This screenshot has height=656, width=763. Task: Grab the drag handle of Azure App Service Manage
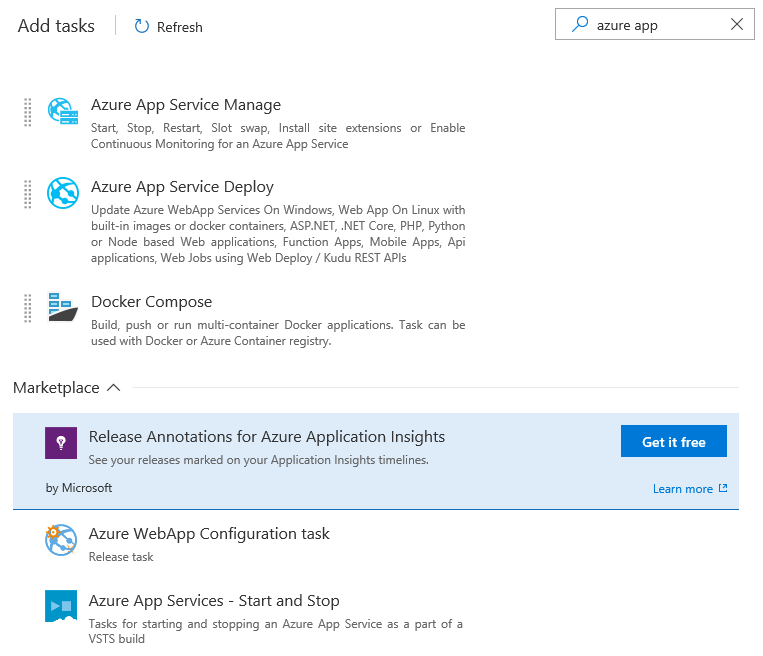[28, 112]
